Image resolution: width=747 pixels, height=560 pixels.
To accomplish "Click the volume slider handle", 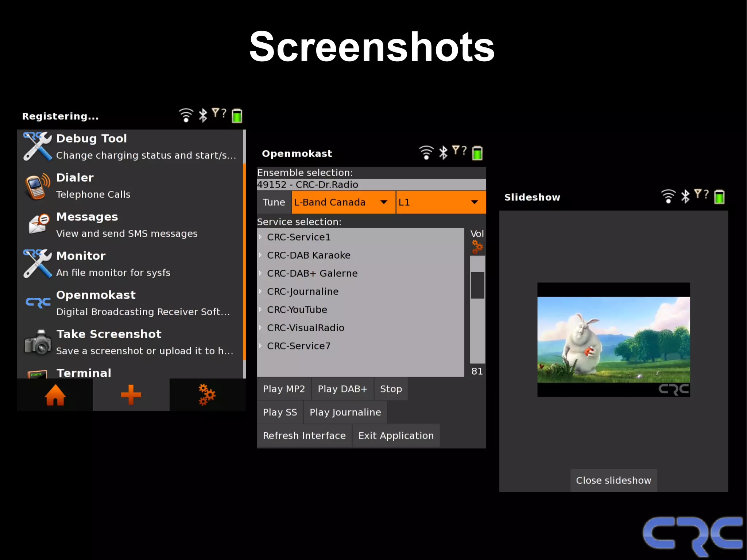I will click(x=477, y=285).
